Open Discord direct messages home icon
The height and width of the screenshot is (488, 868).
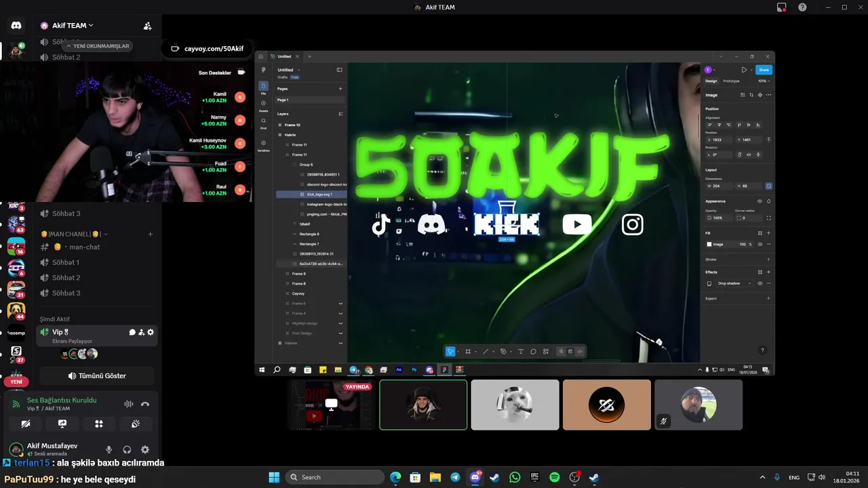16,26
